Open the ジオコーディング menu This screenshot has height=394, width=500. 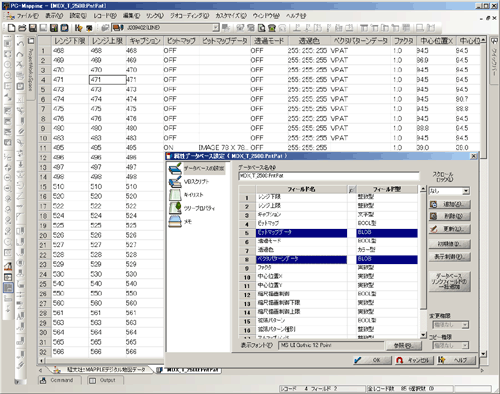(x=189, y=16)
